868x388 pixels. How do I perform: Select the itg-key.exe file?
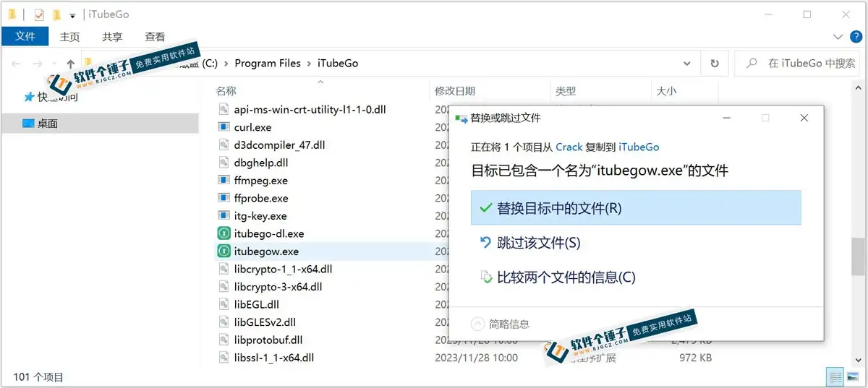click(x=260, y=216)
